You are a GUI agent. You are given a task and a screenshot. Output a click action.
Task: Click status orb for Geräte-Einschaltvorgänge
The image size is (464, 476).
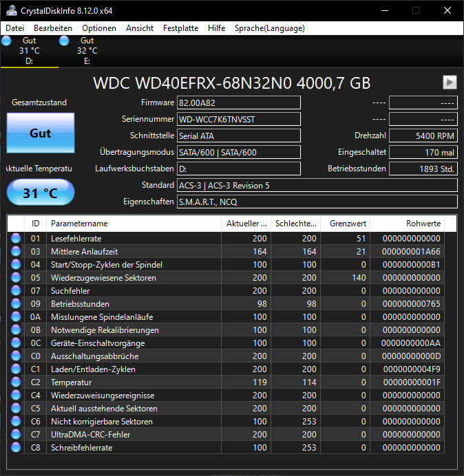pos(16,343)
